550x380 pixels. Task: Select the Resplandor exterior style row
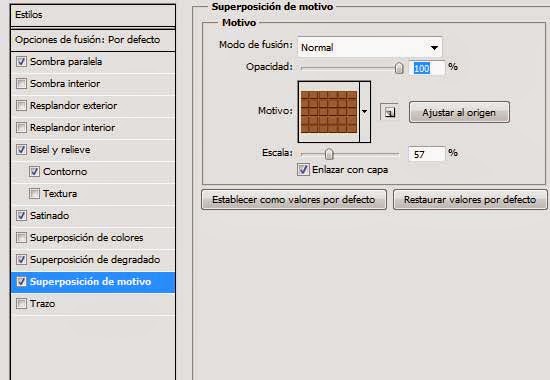coord(93,106)
